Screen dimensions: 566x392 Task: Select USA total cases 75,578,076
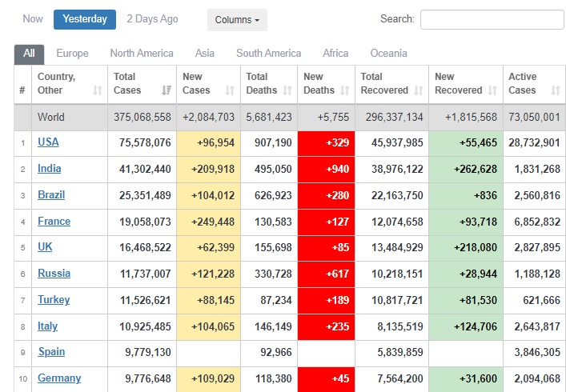tap(145, 142)
